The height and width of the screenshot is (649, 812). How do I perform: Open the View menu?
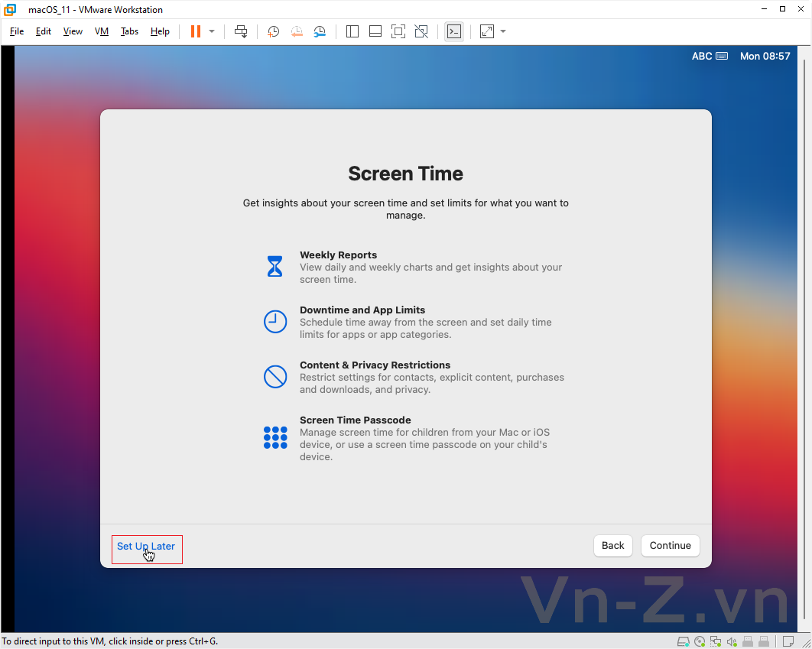coord(73,31)
